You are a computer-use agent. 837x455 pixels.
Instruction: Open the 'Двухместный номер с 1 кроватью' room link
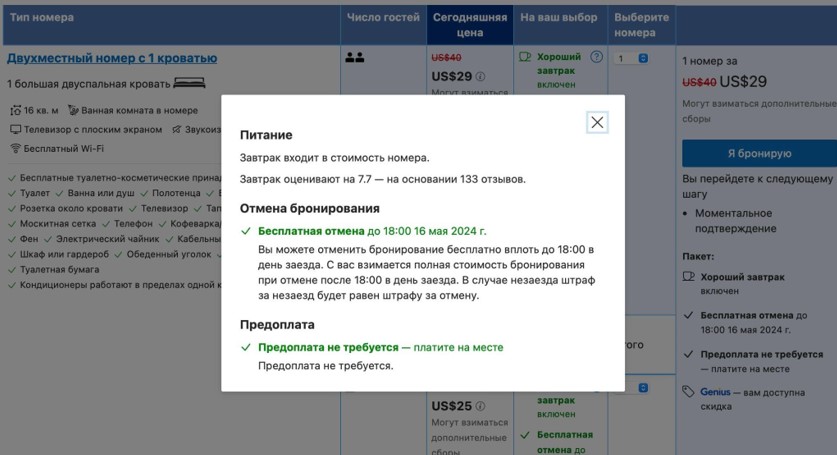tap(111, 58)
